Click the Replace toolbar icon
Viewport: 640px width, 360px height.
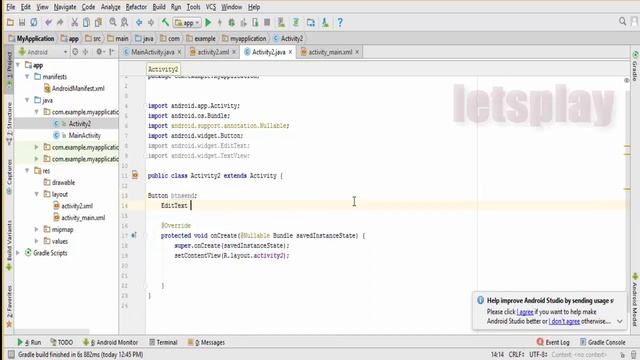[124, 22]
